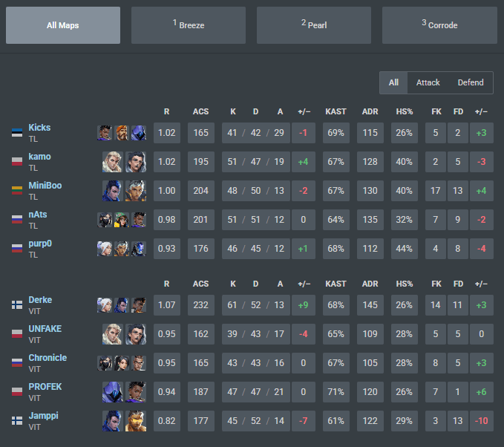The height and width of the screenshot is (447, 504).
Task: Click the Estonia flag icon beside Kicks
Action: tap(17, 133)
